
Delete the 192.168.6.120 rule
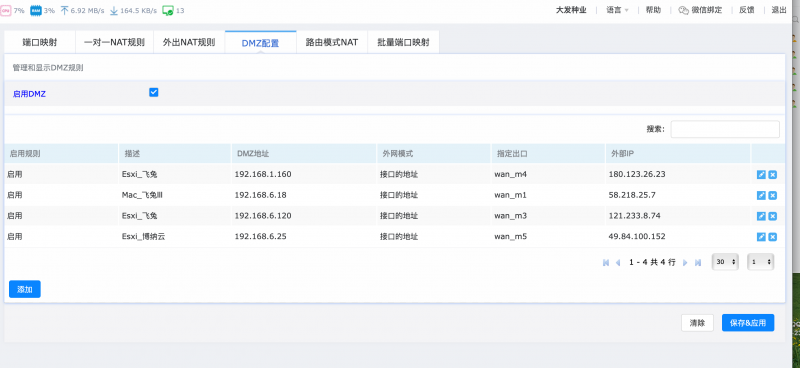(772, 216)
